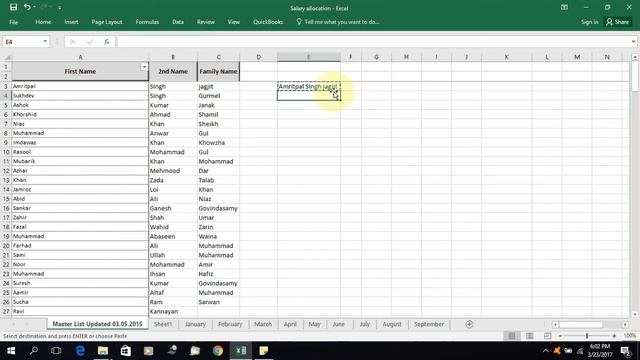The image size is (640, 360).
Task: Click the Tell me what you want to do box
Action: tap(338, 22)
